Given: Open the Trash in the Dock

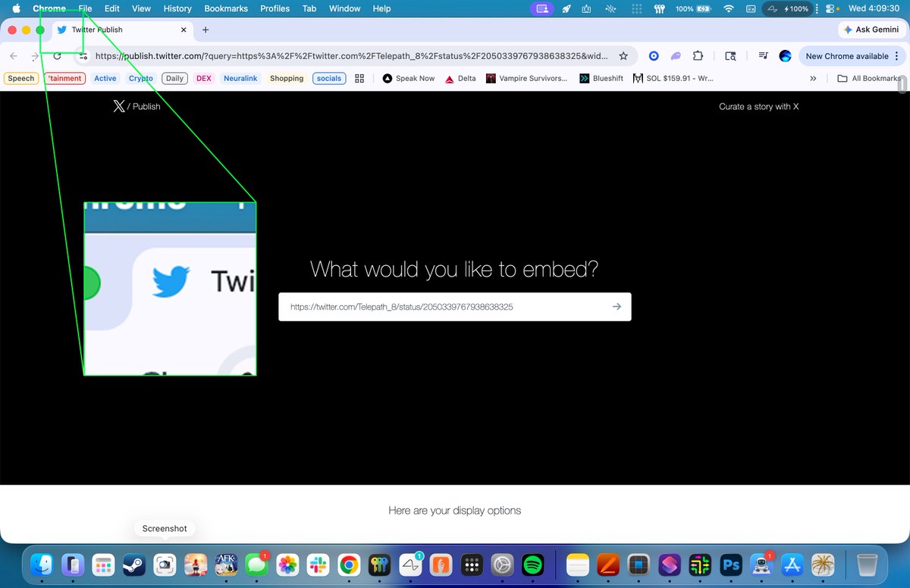Looking at the screenshot, I should click(867, 565).
